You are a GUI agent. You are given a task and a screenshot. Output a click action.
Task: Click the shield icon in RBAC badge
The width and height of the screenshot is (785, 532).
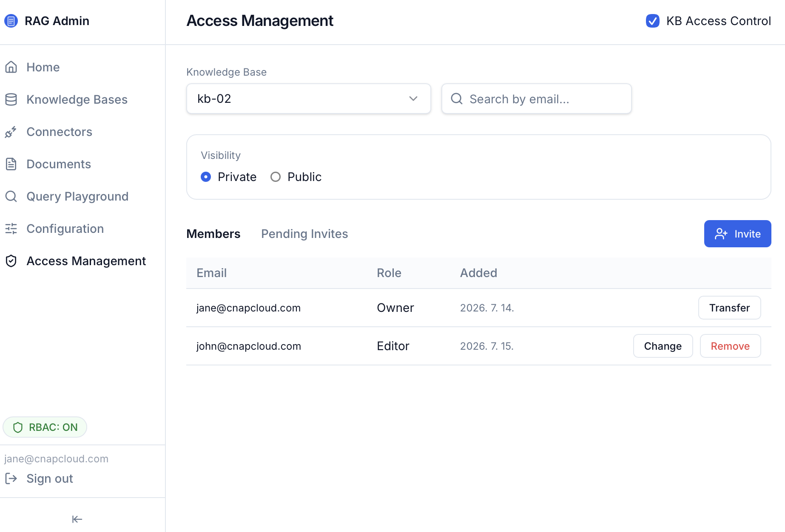(18, 427)
